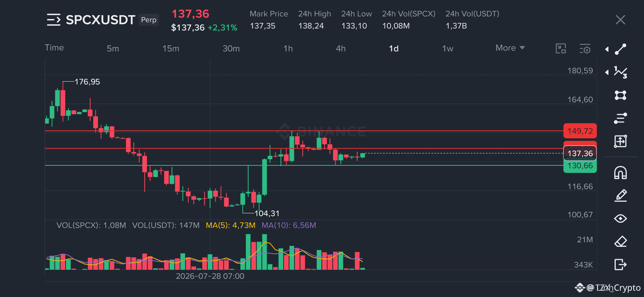
Task: Select the rectangle shape drawing tool
Action: click(x=621, y=95)
